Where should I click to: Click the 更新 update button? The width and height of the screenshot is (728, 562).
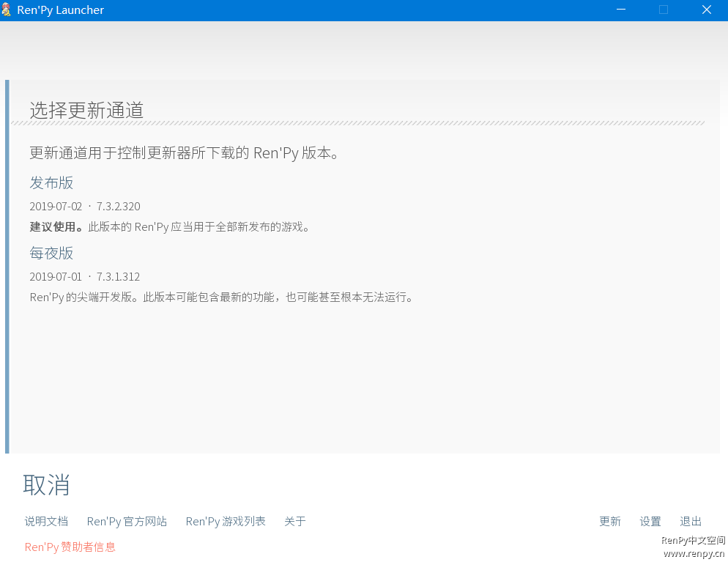coord(610,521)
